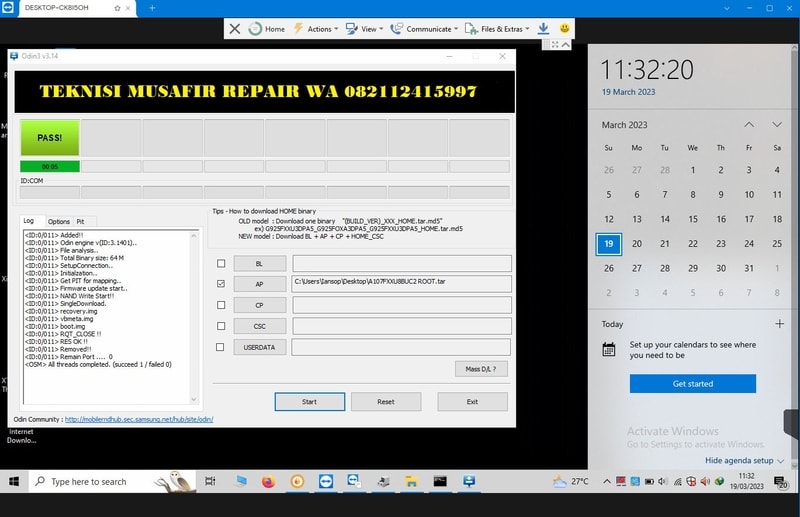Click the CSC file button
The width and height of the screenshot is (800, 517).
260,326
